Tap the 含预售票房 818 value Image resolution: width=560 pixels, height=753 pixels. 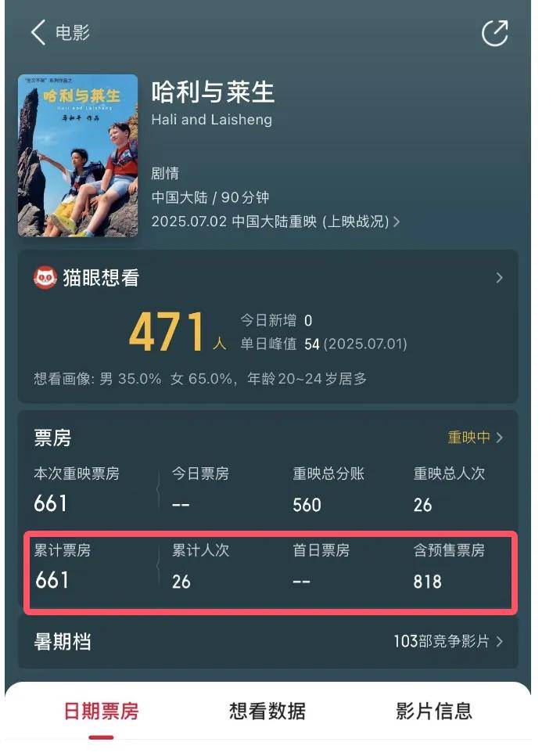427,582
